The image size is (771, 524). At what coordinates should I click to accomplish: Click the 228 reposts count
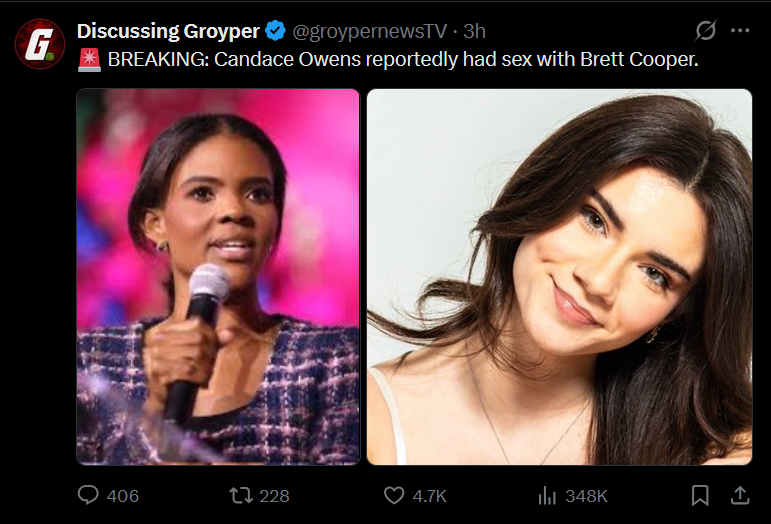(x=274, y=496)
